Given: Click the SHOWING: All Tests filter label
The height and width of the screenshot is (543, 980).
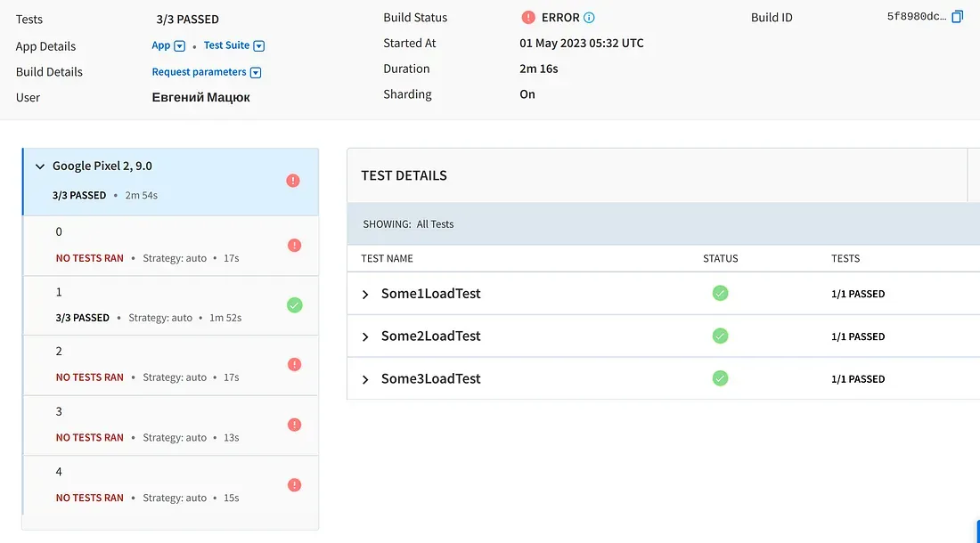Looking at the screenshot, I should tap(408, 224).
